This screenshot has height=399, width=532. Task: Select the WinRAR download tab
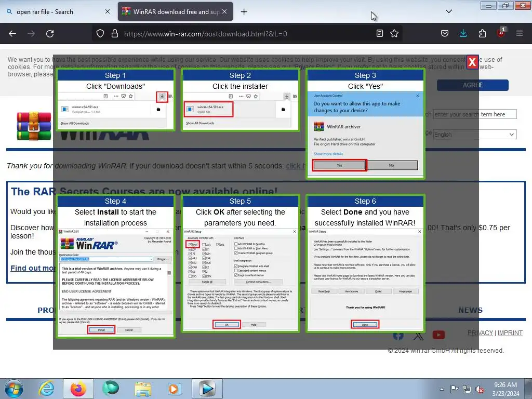[176, 11]
